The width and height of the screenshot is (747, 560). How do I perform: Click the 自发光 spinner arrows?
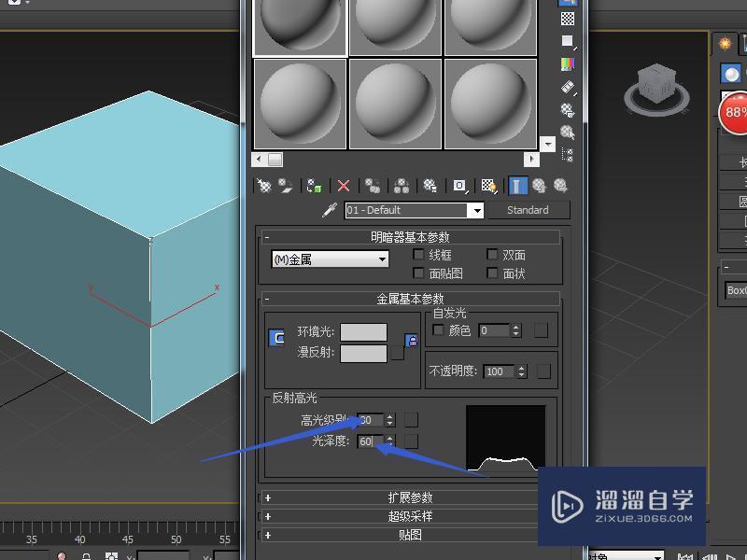point(515,330)
